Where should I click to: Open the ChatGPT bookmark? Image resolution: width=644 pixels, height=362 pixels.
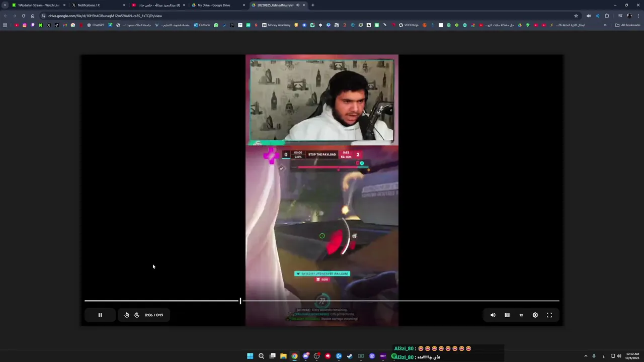pos(96,25)
